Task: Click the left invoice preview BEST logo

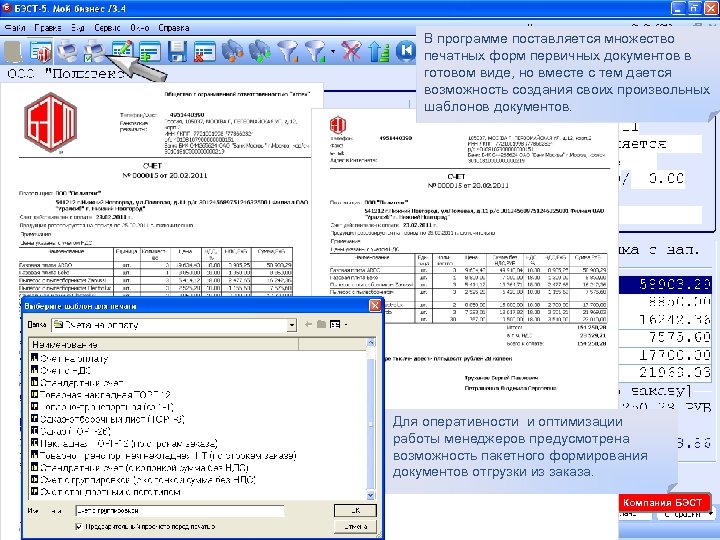Action: [x=51, y=123]
